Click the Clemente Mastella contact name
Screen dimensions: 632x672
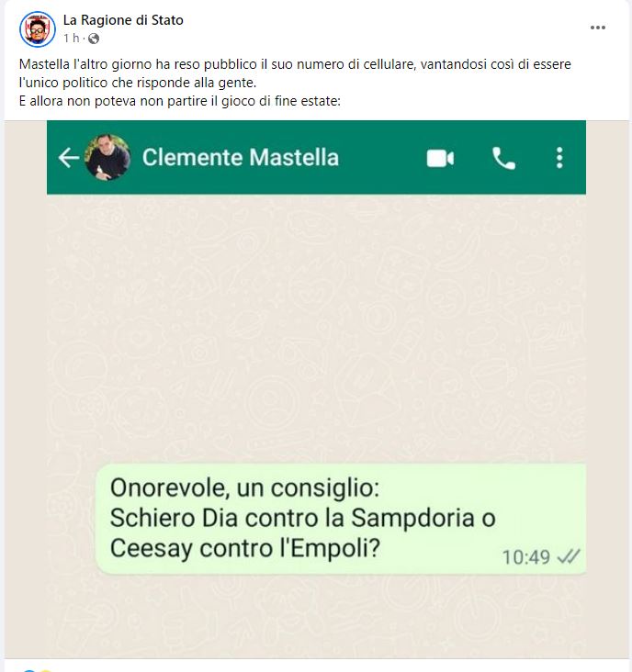(241, 157)
